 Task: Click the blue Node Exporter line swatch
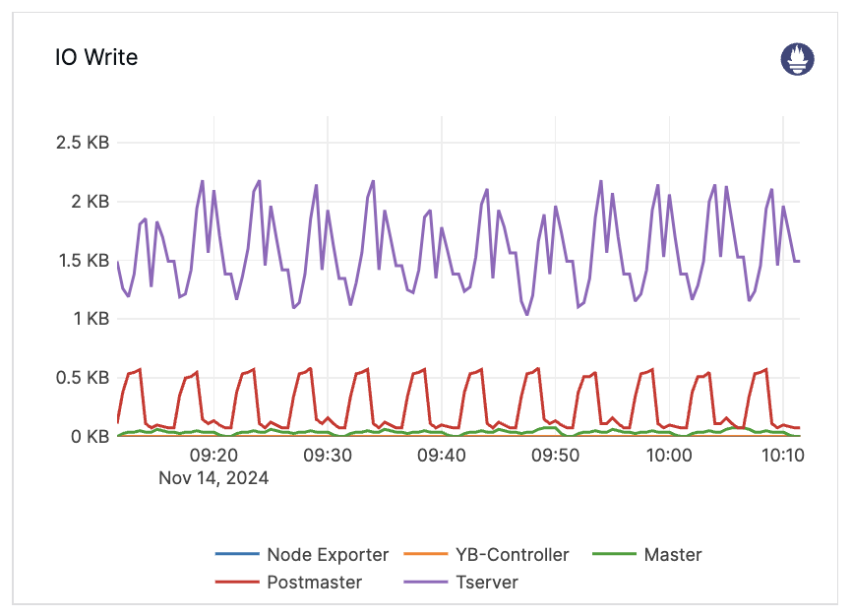[237, 555]
